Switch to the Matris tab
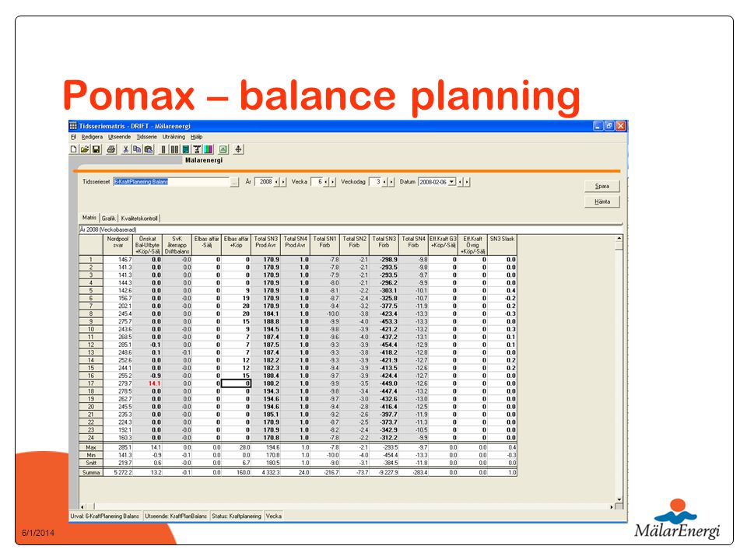 (89, 218)
